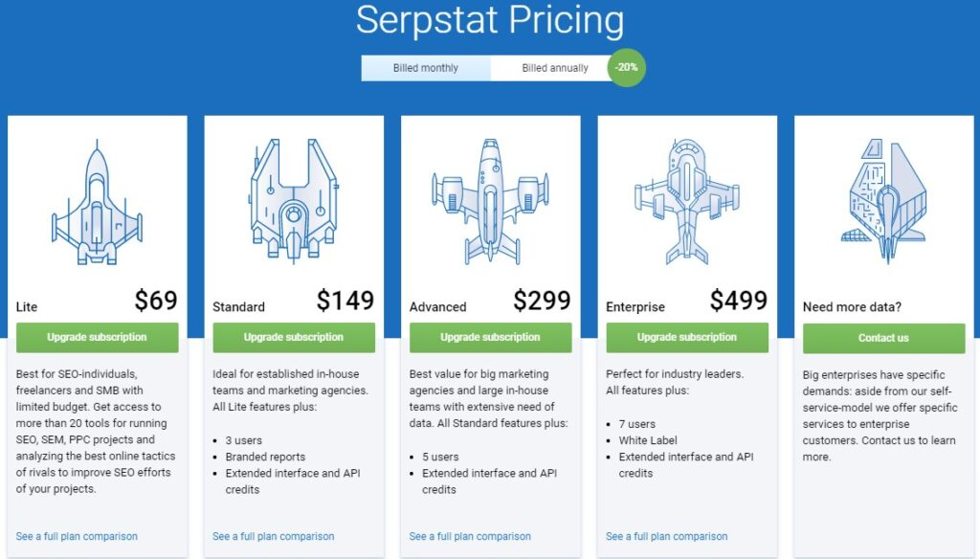Click the $69 Lite price

coord(156,301)
